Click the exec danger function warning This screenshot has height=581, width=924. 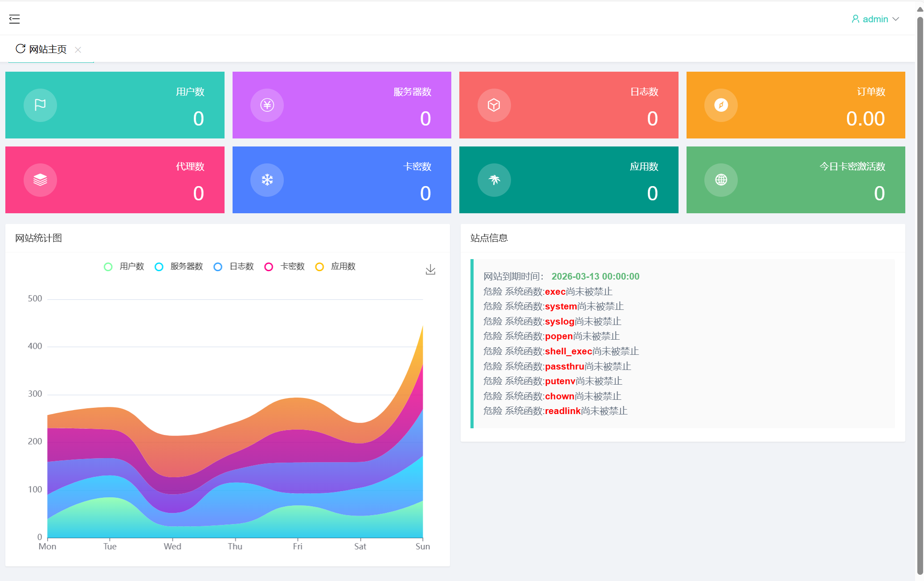pos(548,292)
